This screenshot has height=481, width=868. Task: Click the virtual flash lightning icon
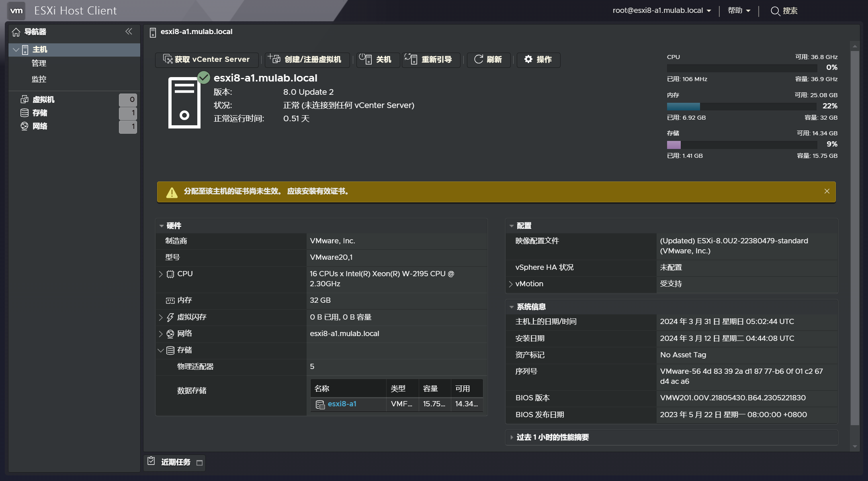[x=170, y=317]
